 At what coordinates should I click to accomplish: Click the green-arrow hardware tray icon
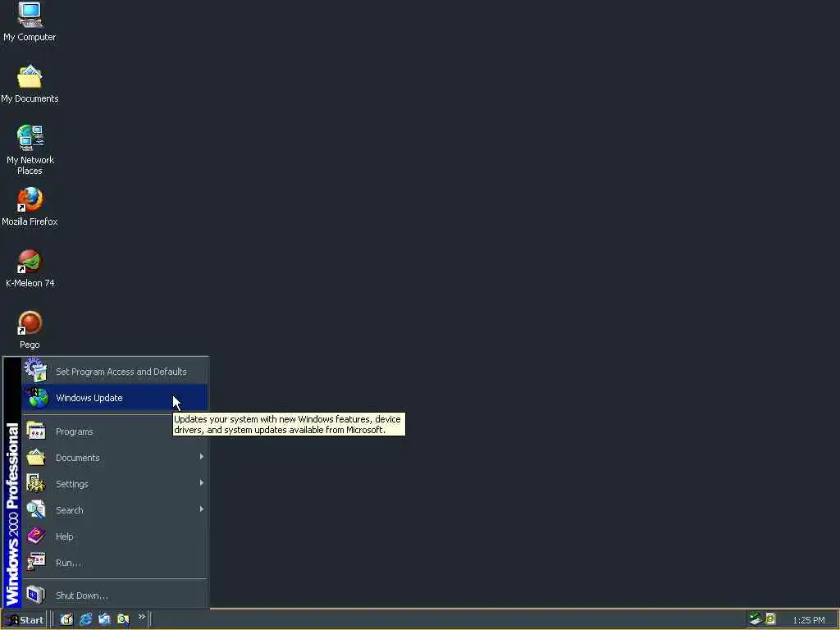(756, 619)
